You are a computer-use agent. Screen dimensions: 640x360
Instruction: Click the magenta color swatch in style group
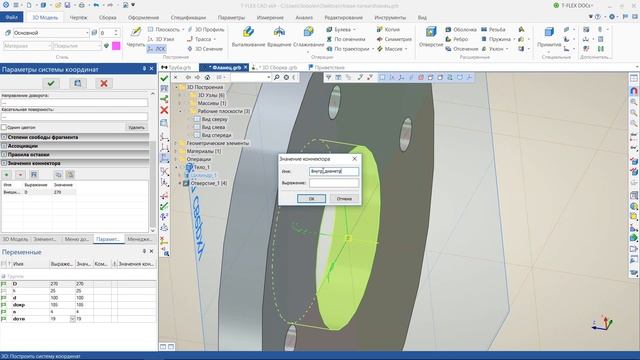click(116, 46)
